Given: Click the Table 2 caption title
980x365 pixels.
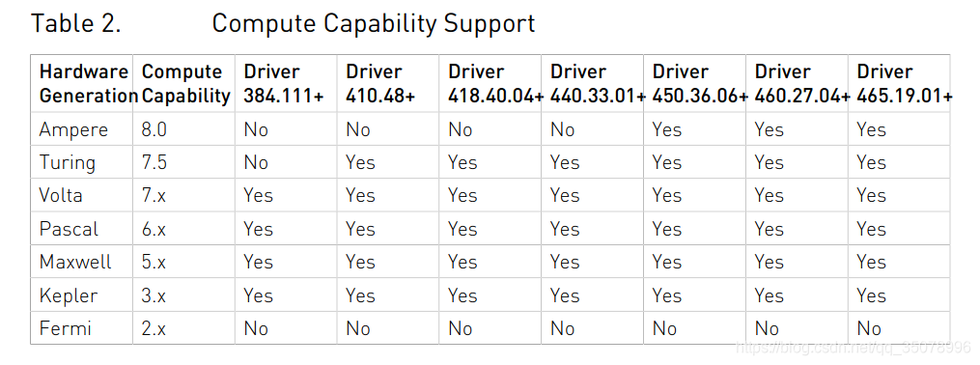Looking at the screenshot, I should (283, 24).
